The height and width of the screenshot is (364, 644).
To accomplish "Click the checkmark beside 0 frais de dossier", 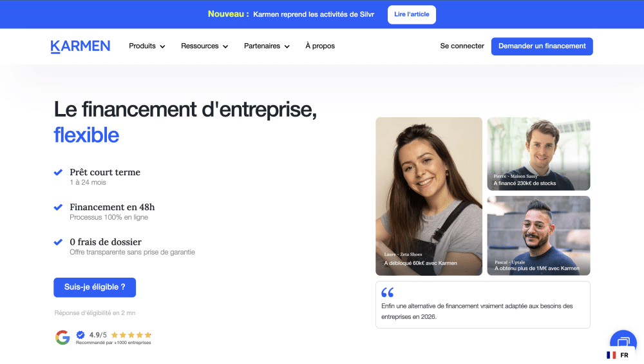I will pos(58,242).
